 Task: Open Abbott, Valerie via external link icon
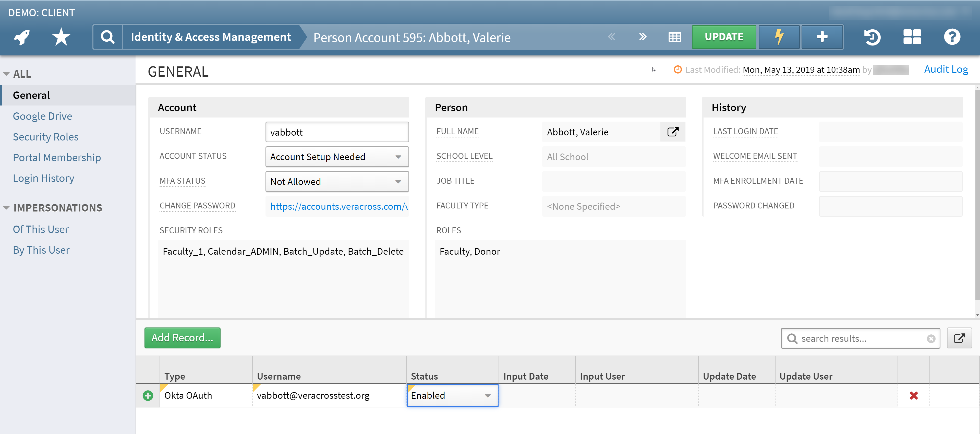[x=673, y=132]
